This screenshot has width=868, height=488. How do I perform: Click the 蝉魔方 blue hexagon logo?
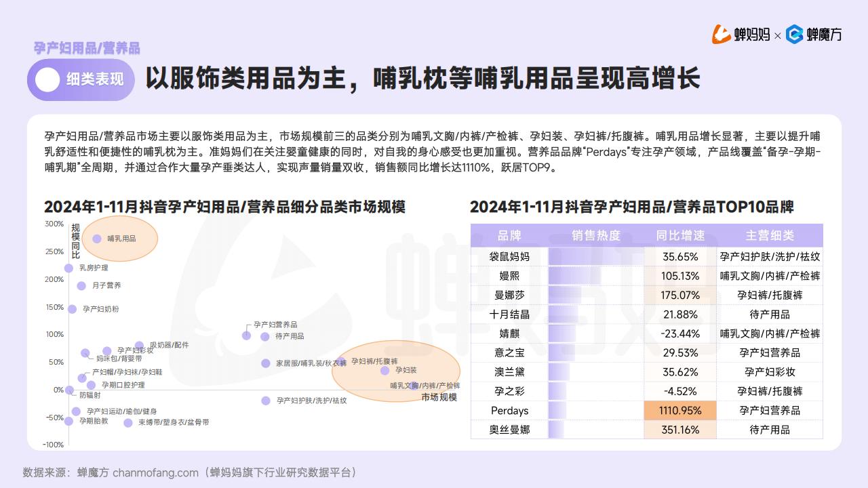pyautogui.click(x=795, y=34)
